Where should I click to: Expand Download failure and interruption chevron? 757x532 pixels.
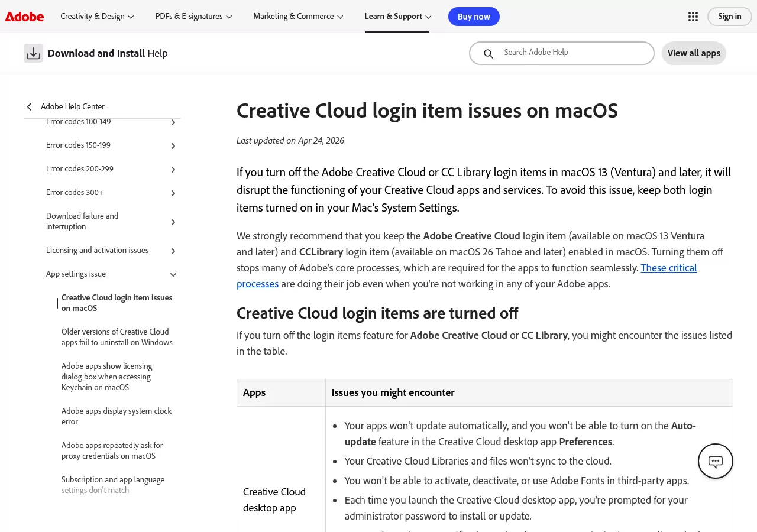(173, 222)
